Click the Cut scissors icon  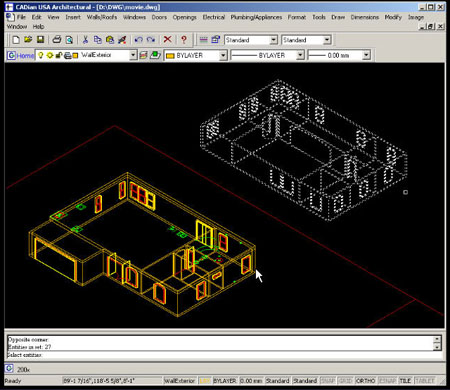(x=85, y=40)
